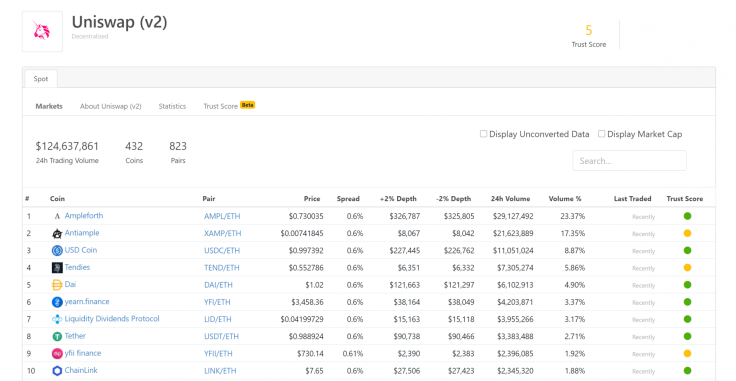Click the Uniswap unicorn logo

pyautogui.click(x=42, y=31)
